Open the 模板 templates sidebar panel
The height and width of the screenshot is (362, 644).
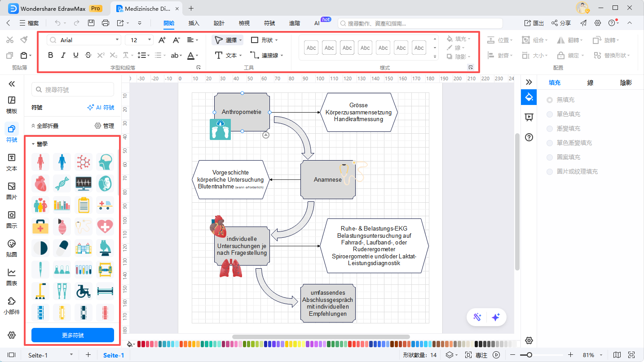coord(12,105)
